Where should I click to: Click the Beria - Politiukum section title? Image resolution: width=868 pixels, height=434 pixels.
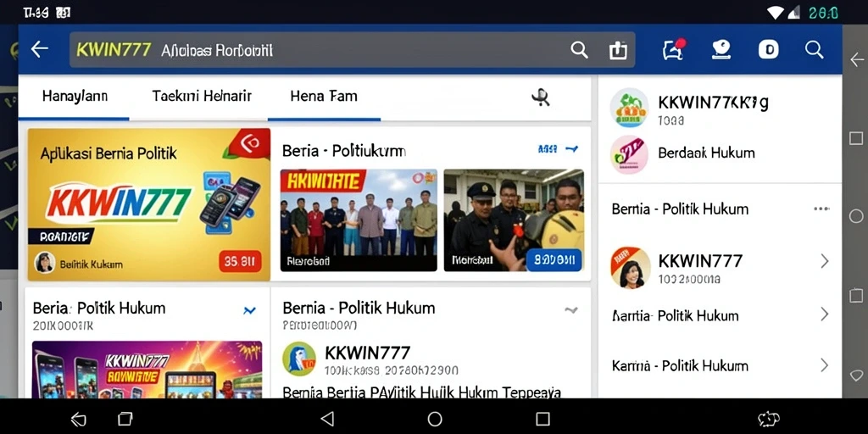(344, 151)
